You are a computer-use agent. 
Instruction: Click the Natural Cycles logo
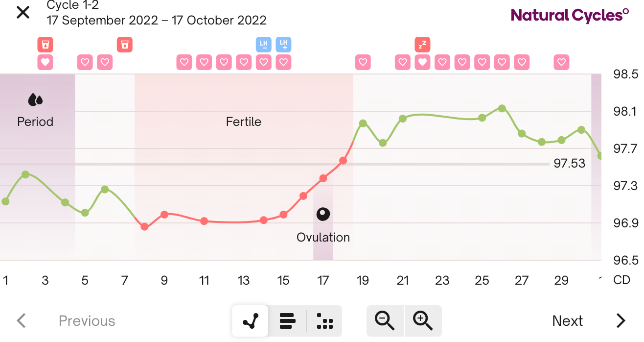tap(569, 15)
